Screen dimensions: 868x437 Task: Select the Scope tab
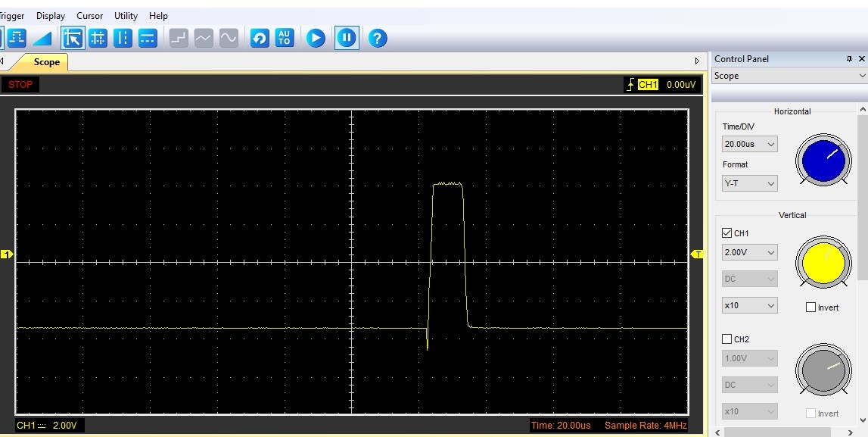46,62
